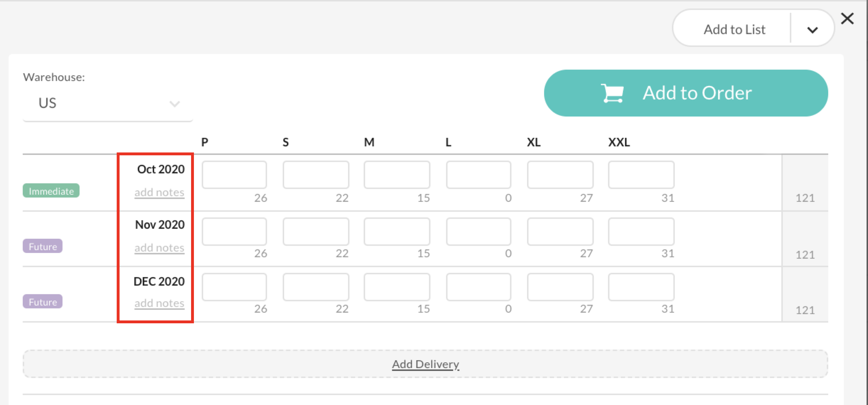The image size is (868, 405).
Task: Click the dropdown arrow in the Warehouse selector
Action: pyautogui.click(x=174, y=104)
